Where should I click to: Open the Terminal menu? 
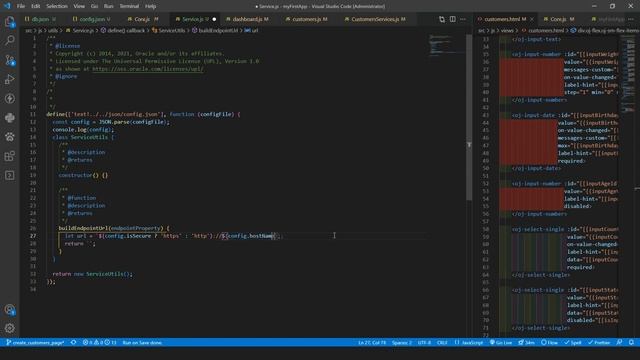[x=129, y=6]
